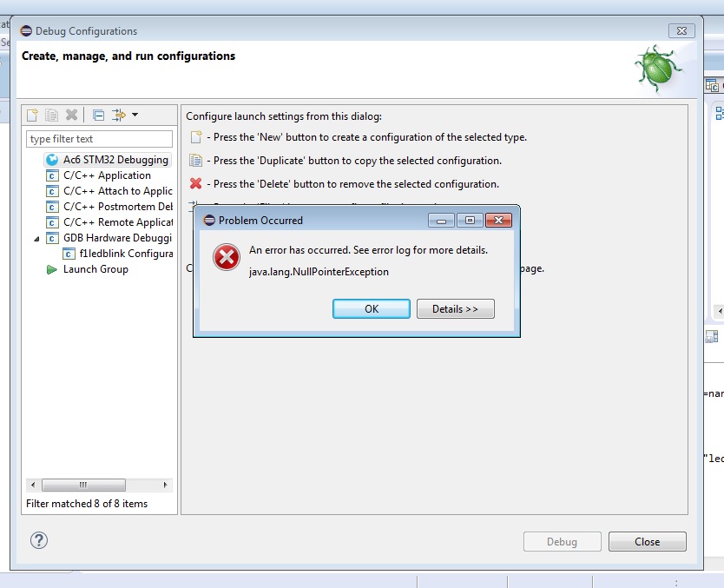This screenshot has height=588, width=724.
Task: Click the Close button of Debug Configurations
Action: 647,541
